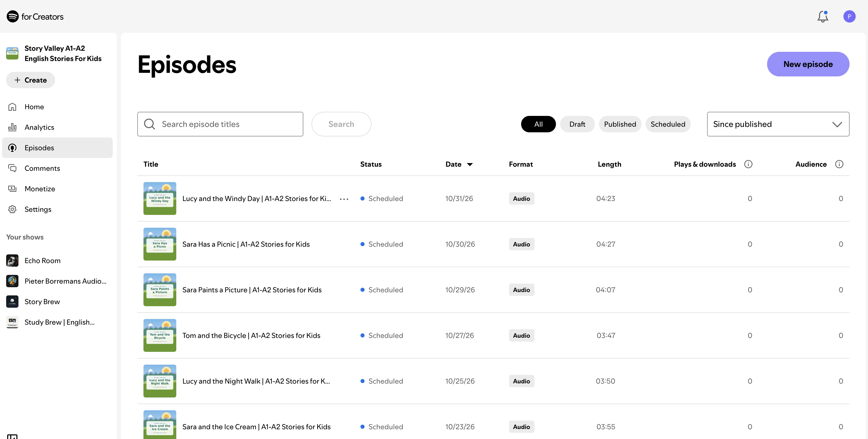
Task: Click the Comments speech bubble icon
Action: 13,168
